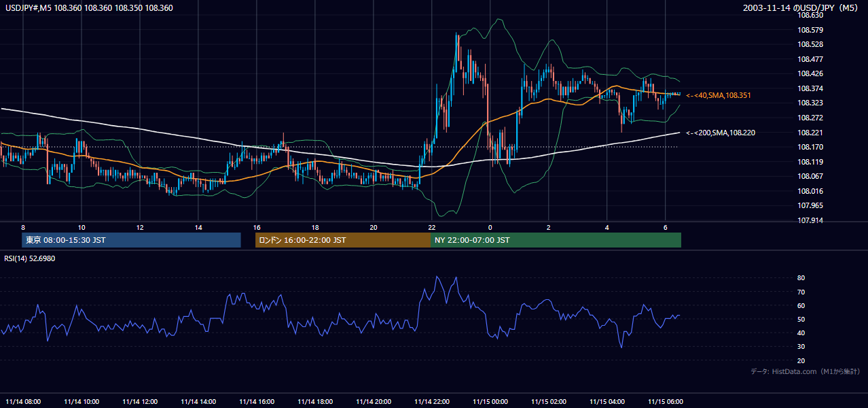Select the 2003-11-14 のUSD/JPY（M5） chart title
868x408 pixels.
pos(802,8)
